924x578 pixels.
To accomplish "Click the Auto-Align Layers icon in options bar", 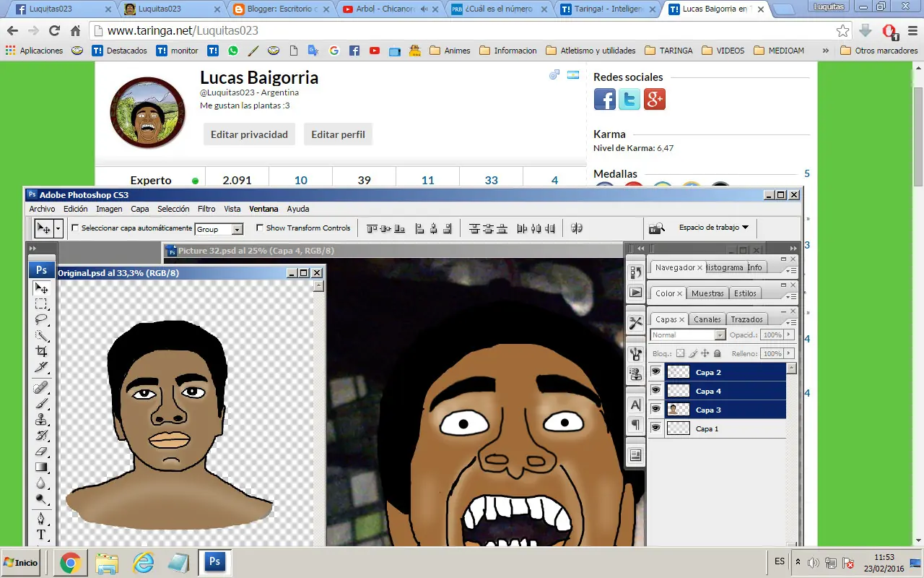I will pyautogui.click(x=576, y=228).
